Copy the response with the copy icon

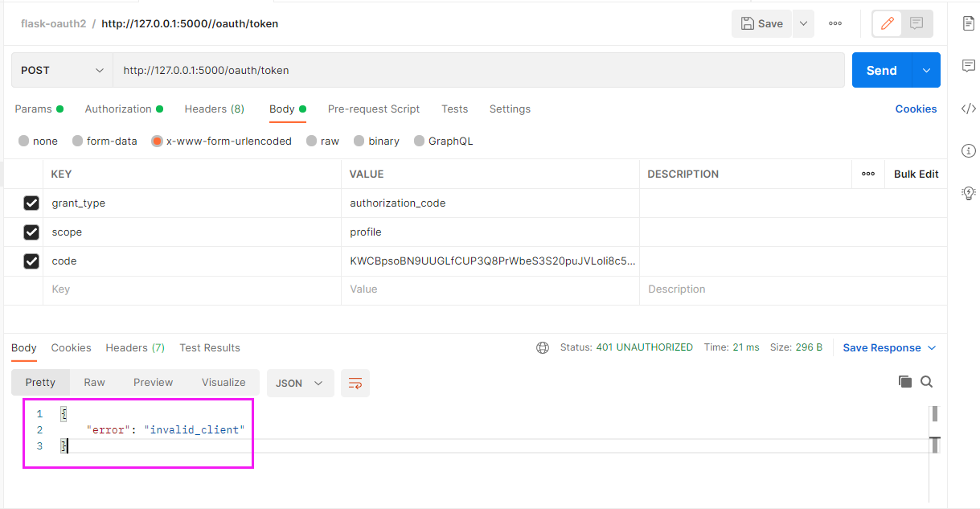(x=905, y=382)
